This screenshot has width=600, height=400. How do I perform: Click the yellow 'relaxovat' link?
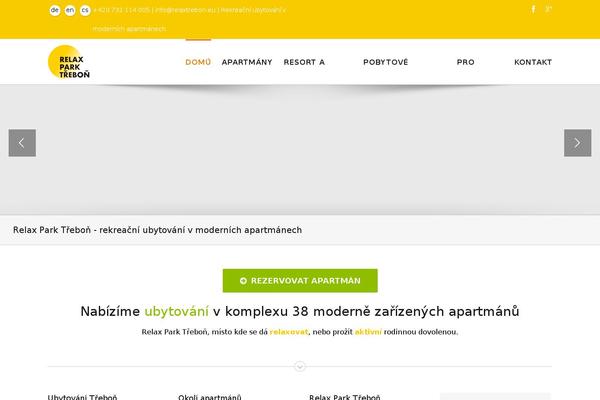[289, 332]
